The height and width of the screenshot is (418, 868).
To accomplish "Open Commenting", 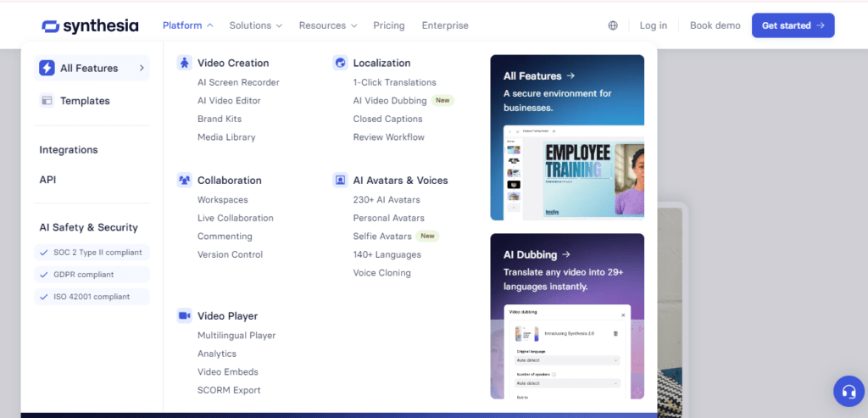I will tap(225, 237).
